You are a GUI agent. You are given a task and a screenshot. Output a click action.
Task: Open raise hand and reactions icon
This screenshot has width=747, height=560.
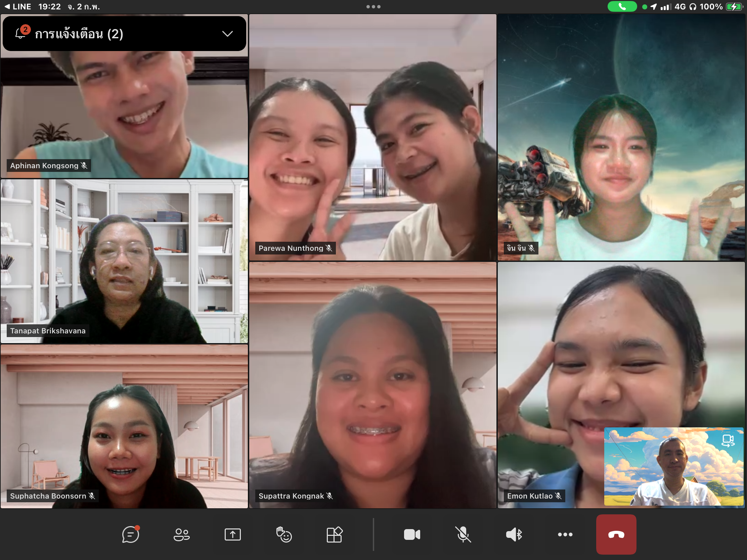coord(284,535)
